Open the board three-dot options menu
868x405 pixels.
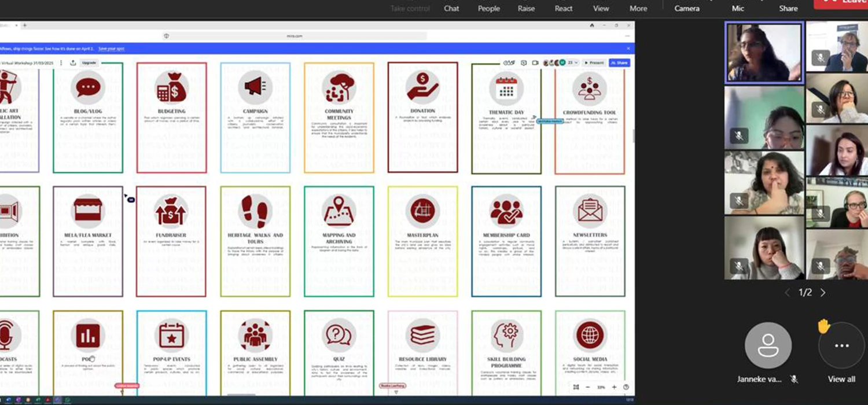coord(61,62)
